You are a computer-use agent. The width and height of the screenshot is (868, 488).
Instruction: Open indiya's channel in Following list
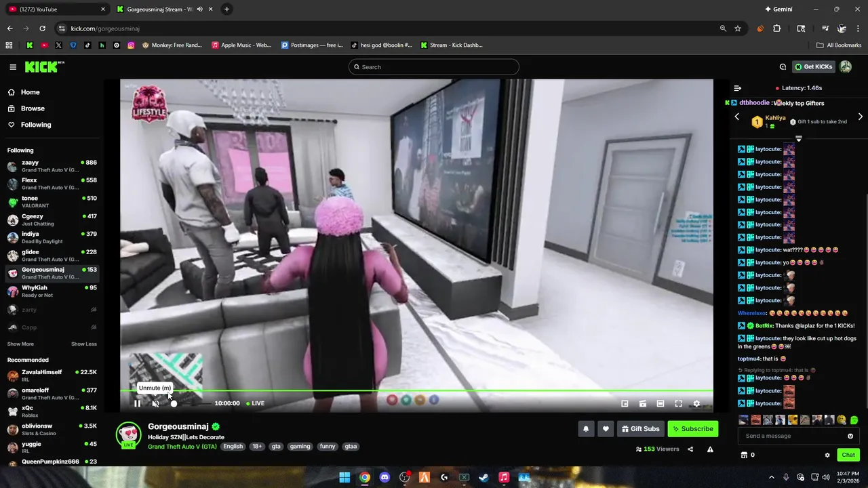[x=52, y=237]
